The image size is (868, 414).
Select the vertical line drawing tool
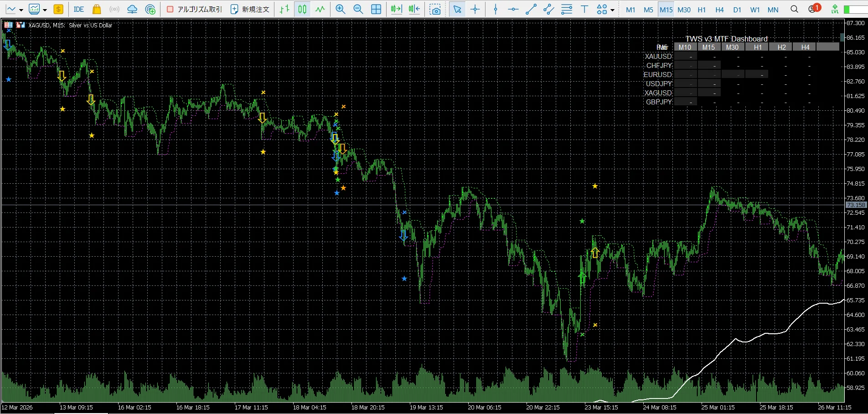(496, 9)
